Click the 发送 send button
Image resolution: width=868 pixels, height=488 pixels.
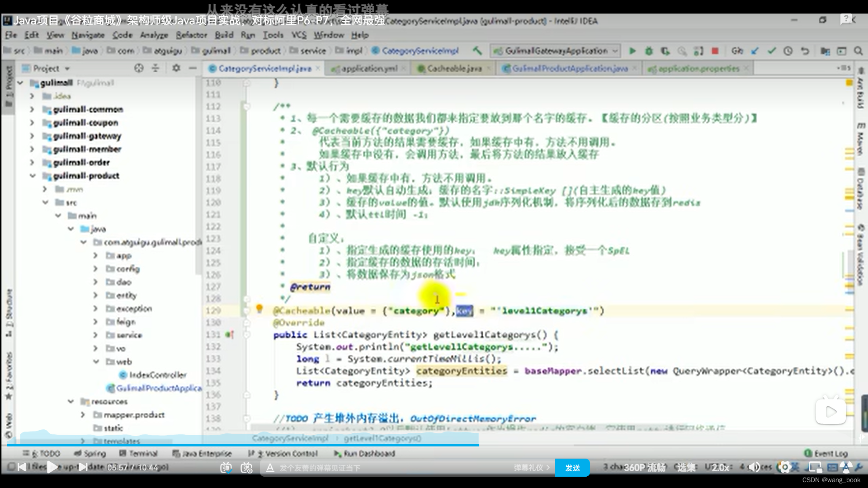(x=572, y=468)
